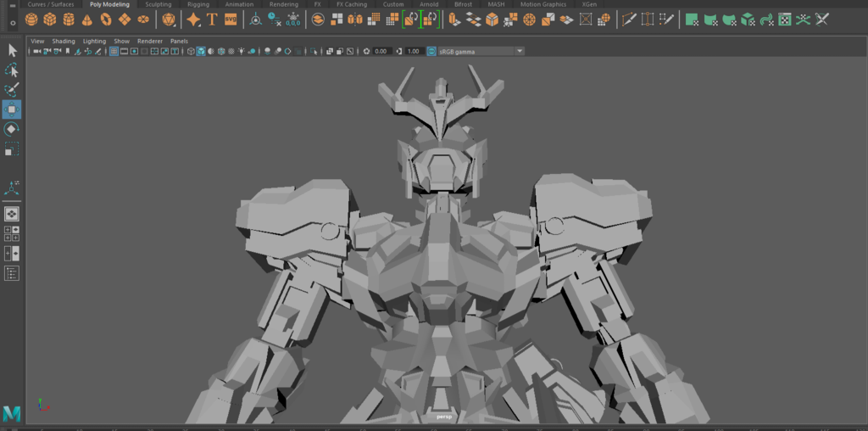Click the Center Pivot shelf icon
The height and width of the screenshot is (431, 868).
[256, 20]
